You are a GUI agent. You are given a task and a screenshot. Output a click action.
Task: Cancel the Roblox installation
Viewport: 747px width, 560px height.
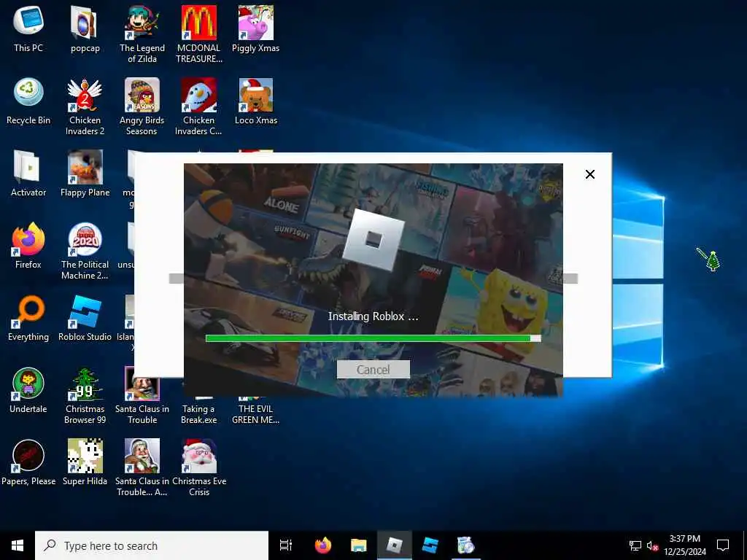point(373,370)
